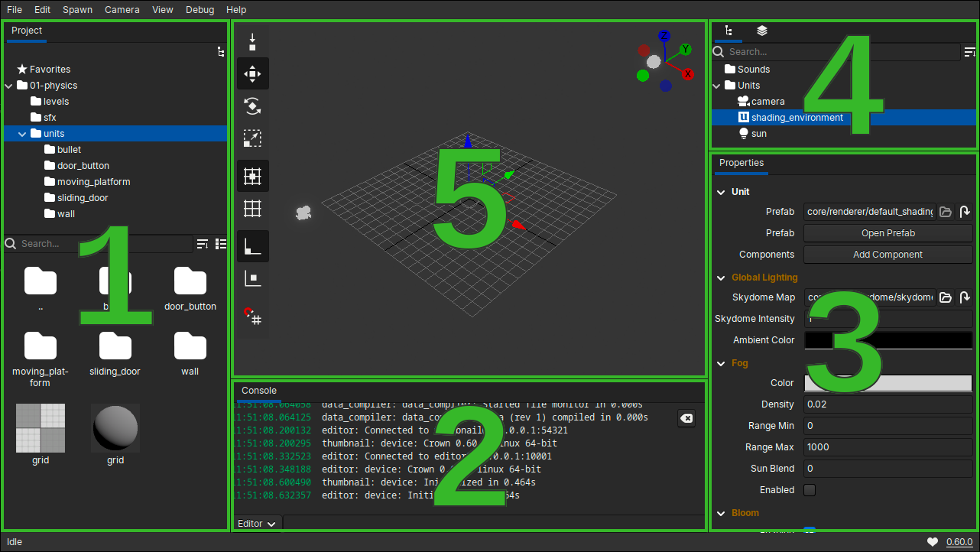The height and width of the screenshot is (552, 980).
Task: Open the Spawn menu
Action: click(77, 9)
